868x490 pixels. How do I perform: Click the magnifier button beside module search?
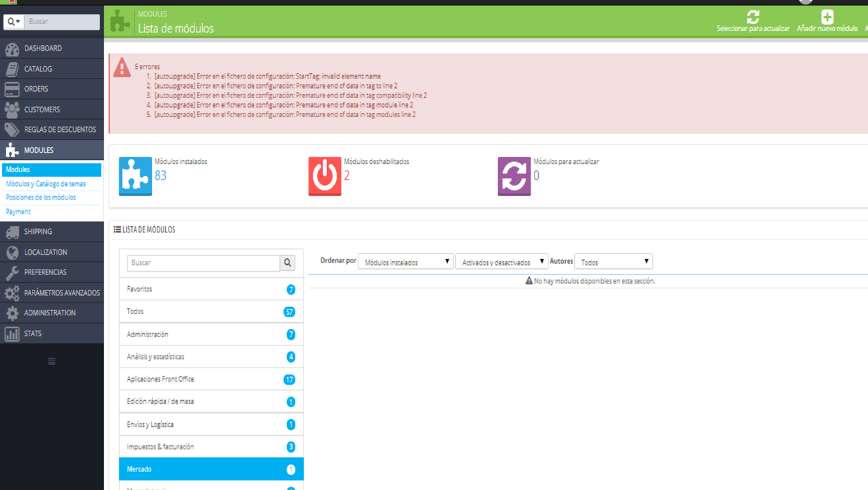click(288, 263)
